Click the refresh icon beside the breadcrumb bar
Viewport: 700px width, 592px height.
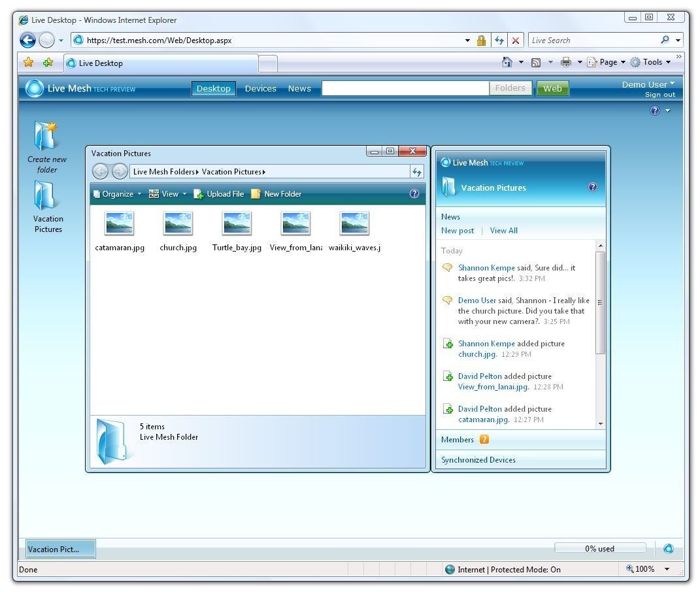[416, 171]
